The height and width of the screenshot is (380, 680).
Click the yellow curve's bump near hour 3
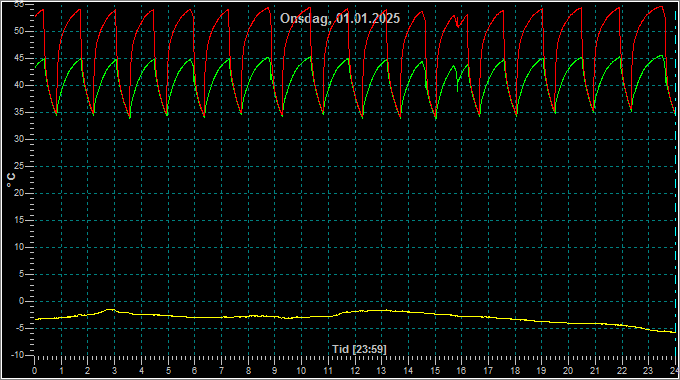click(111, 310)
